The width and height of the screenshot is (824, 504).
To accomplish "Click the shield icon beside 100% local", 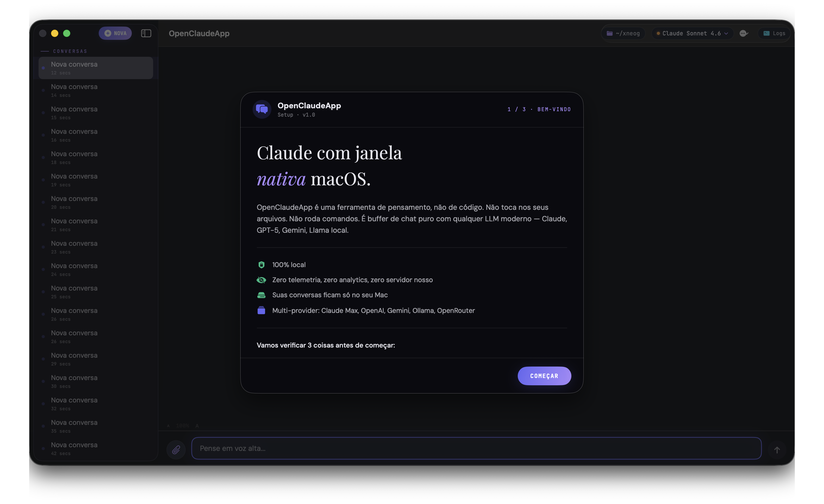I will tap(261, 265).
